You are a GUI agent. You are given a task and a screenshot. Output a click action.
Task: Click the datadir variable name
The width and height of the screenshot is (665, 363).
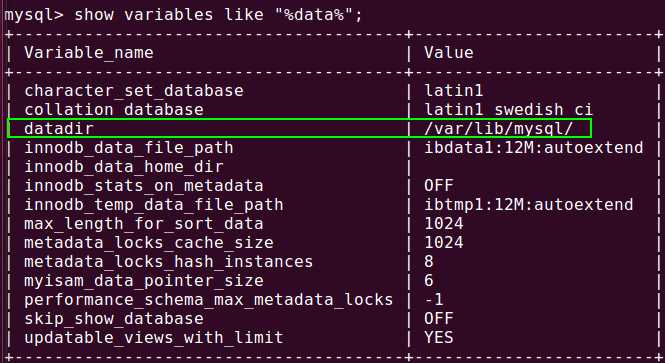[x=59, y=128]
